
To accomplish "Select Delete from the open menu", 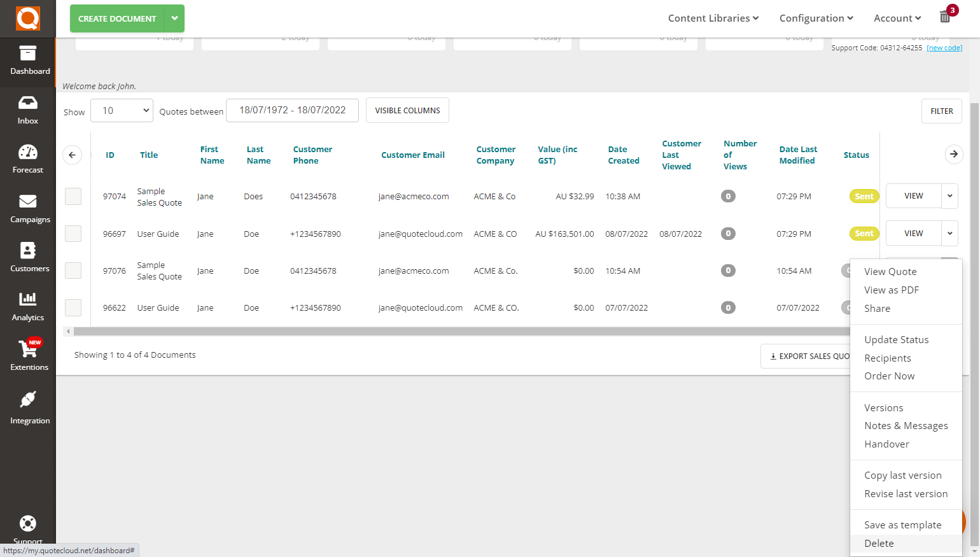I will click(879, 543).
